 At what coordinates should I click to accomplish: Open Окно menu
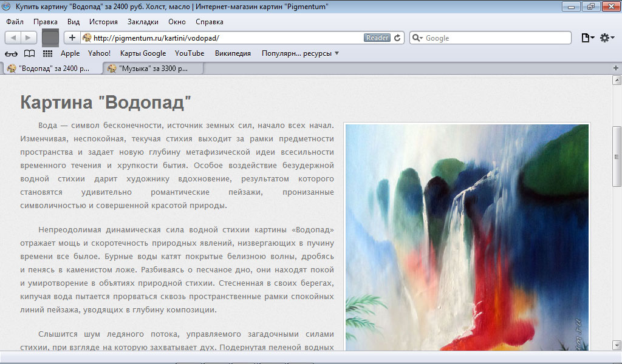click(177, 22)
